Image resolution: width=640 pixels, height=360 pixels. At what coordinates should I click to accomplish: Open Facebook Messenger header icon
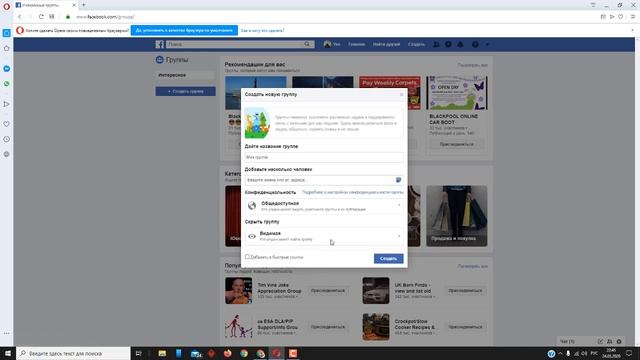coord(448,44)
